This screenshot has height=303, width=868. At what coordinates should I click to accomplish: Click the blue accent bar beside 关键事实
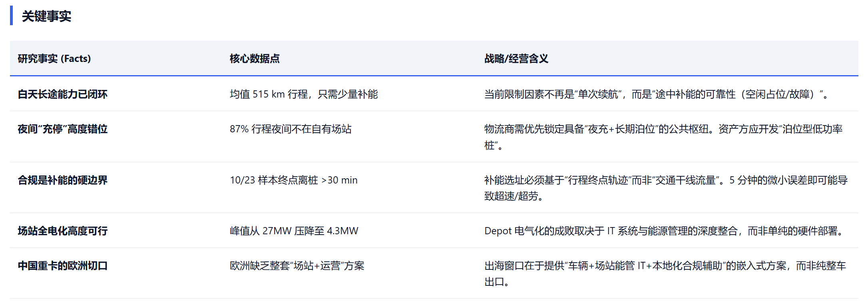pos(11,16)
